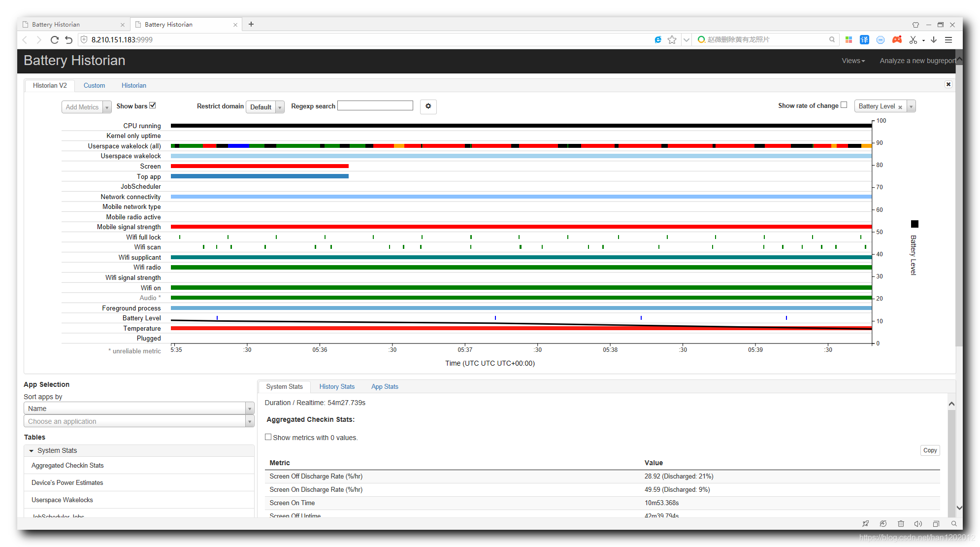Open the Views dropdown menu

point(853,61)
